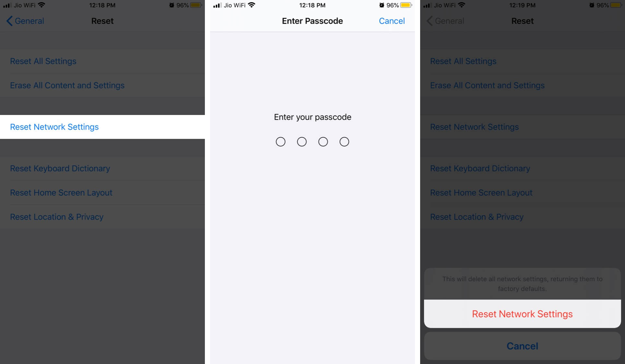The image size is (625, 364).
Task: Tap second passcode entry circle
Action: pyautogui.click(x=302, y=141)
